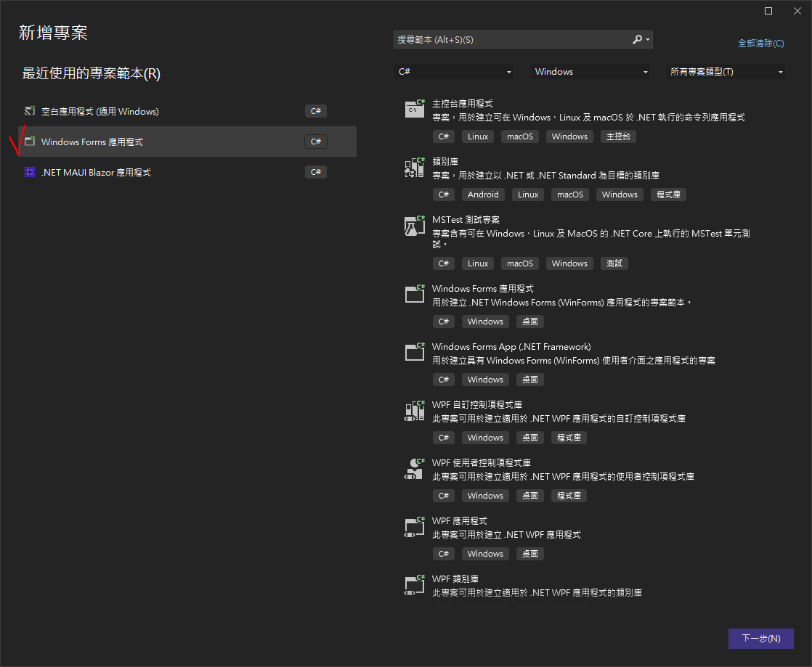Click the Windows Forms App (.NET Framework) icon
Viewport: 812px width, 667px height.
[x=414, y=352]
